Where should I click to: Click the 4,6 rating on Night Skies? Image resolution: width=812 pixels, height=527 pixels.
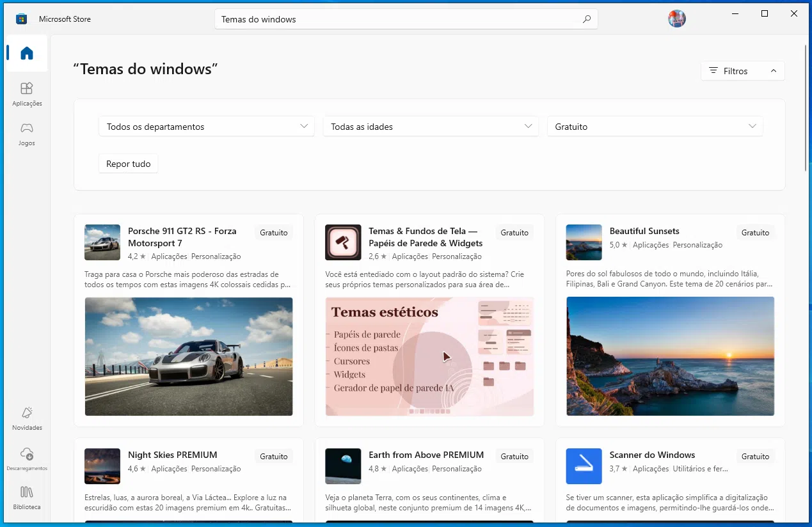click(137, 469)
